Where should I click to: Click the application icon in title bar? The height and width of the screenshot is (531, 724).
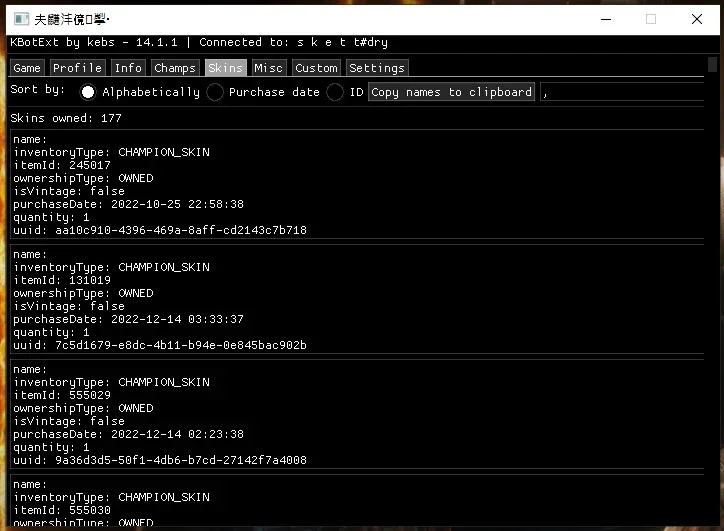21,19
